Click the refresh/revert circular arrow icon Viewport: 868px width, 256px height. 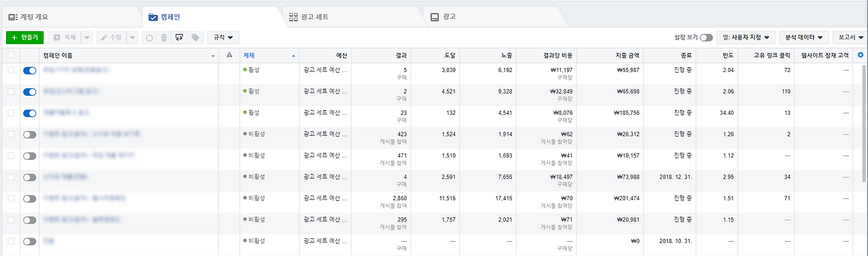[149, 37]
